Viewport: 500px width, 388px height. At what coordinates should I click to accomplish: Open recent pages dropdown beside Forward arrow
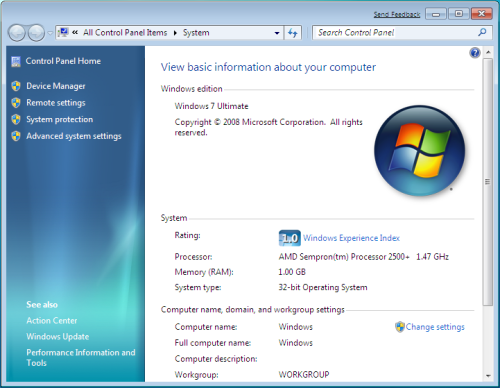click(x=50, y=33)
